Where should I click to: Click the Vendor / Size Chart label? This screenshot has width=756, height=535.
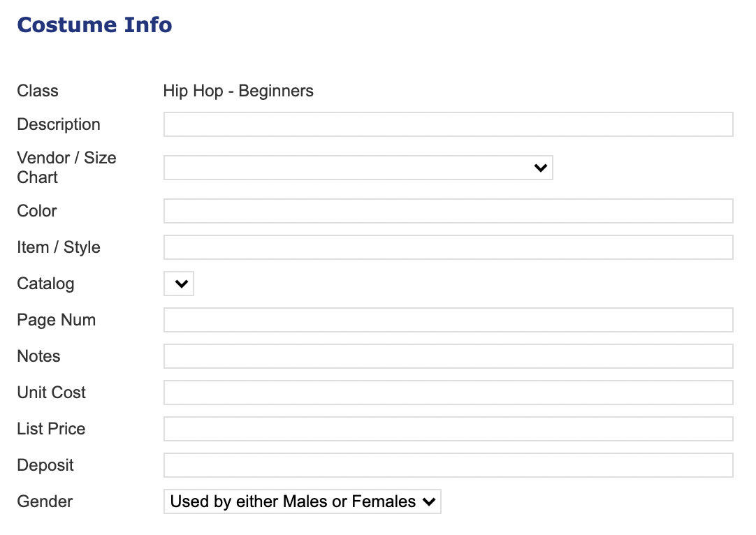pos(66,168)
